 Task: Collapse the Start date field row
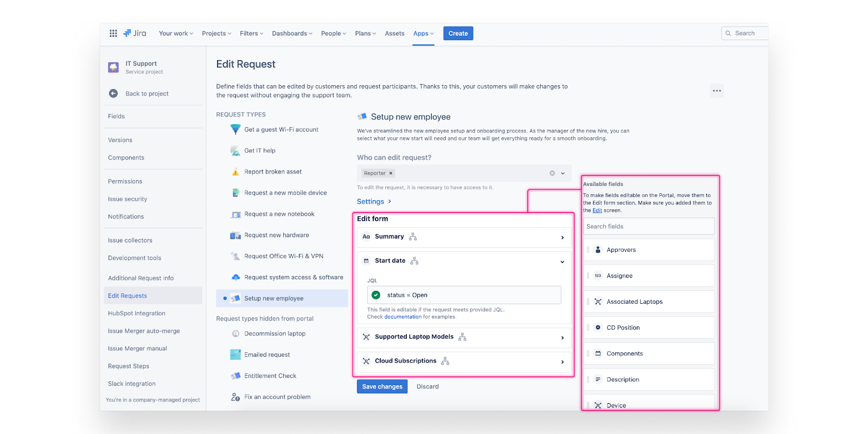563,261
